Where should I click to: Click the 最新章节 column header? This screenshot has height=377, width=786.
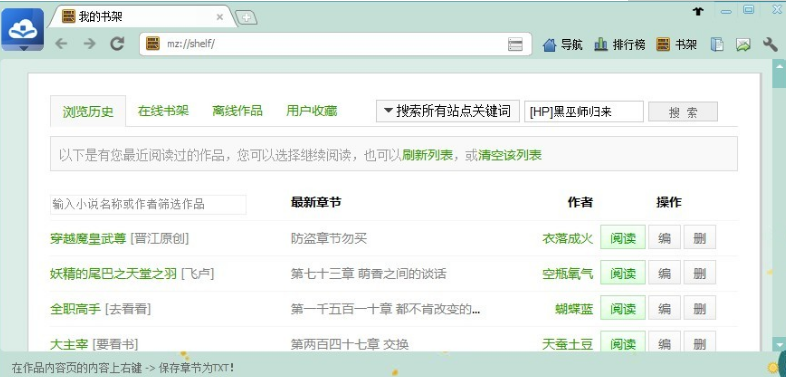pyautogui.click(x=316, y=203)
